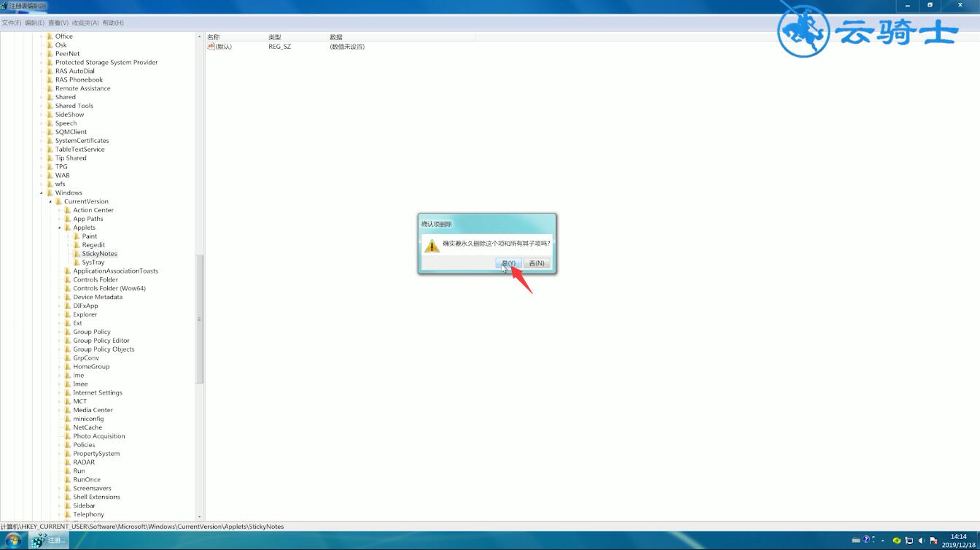Open the 收藏夹(A) menu
The width and height of the screenshot is (980, 550).
[85, 23]
